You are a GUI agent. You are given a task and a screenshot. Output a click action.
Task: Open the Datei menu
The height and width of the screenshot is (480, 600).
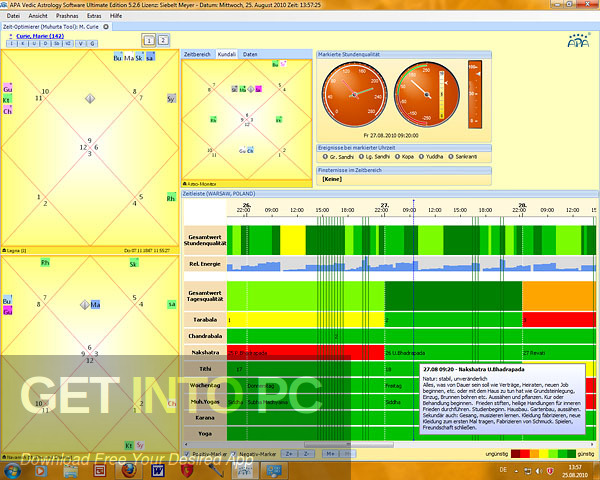click(13, 16)
